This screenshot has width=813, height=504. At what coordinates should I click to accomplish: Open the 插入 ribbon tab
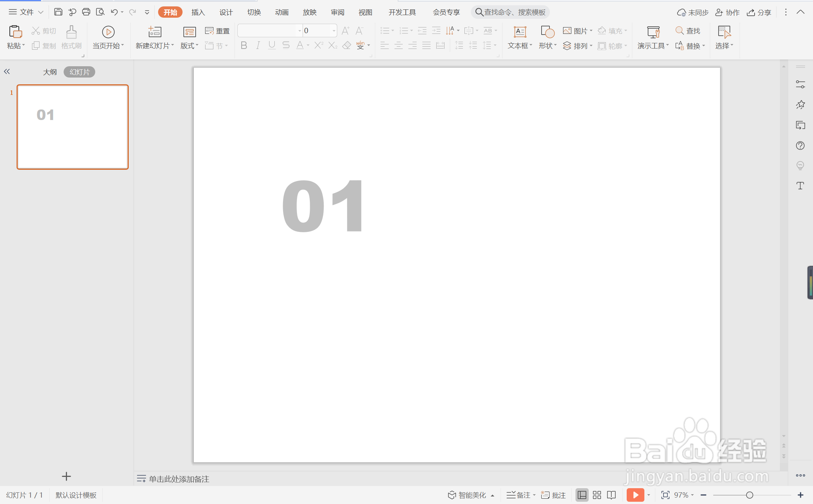click(x=198, y=12)
